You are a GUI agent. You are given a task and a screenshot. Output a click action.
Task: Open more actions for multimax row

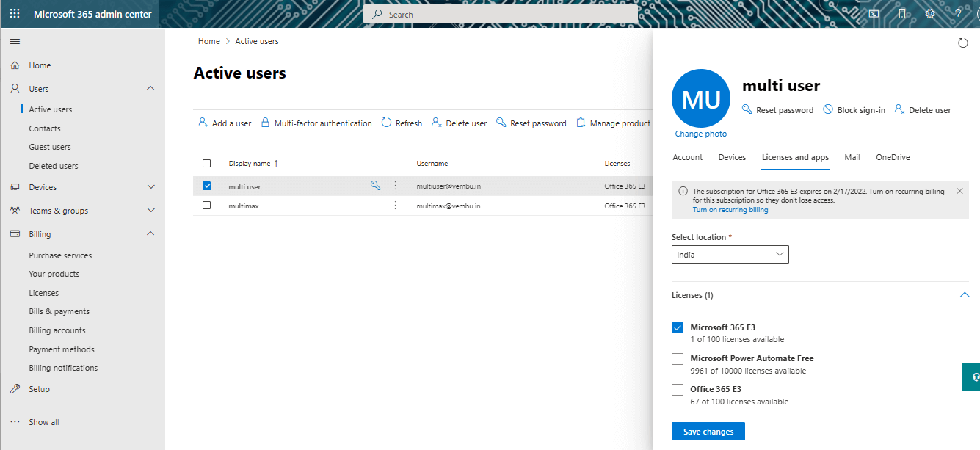pos(396,206)
